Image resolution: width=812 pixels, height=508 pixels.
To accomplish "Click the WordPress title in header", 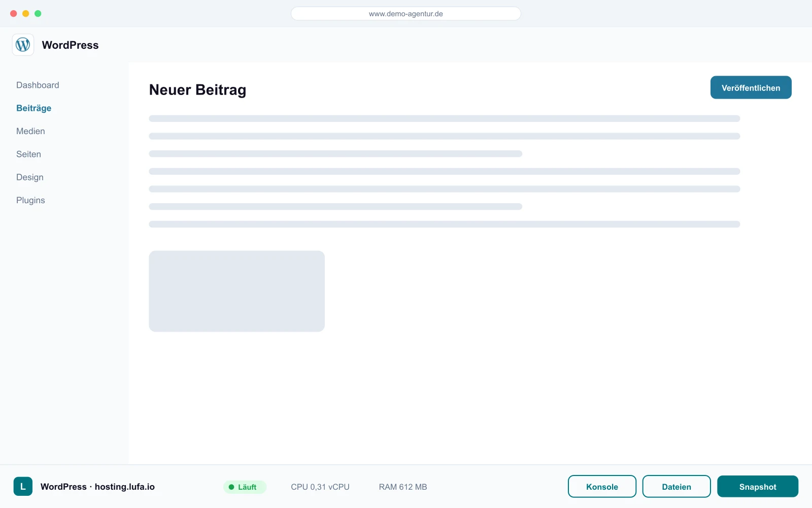I will pos(70,45).
